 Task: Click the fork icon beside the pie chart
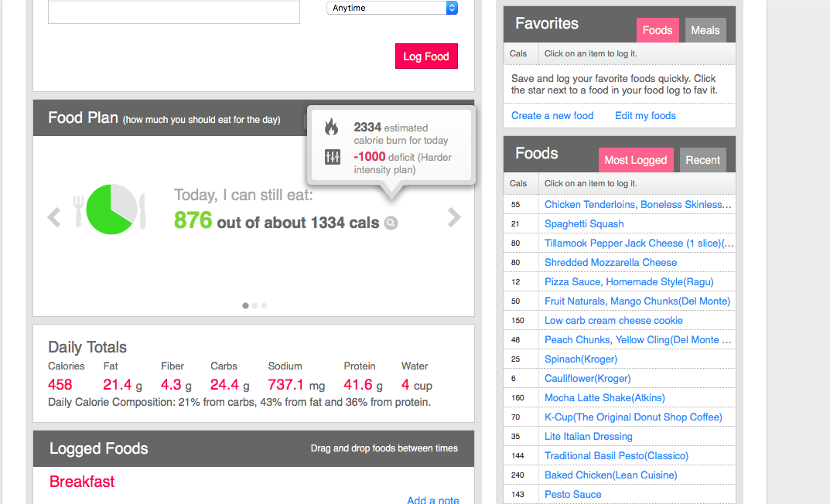coord(78,210)
